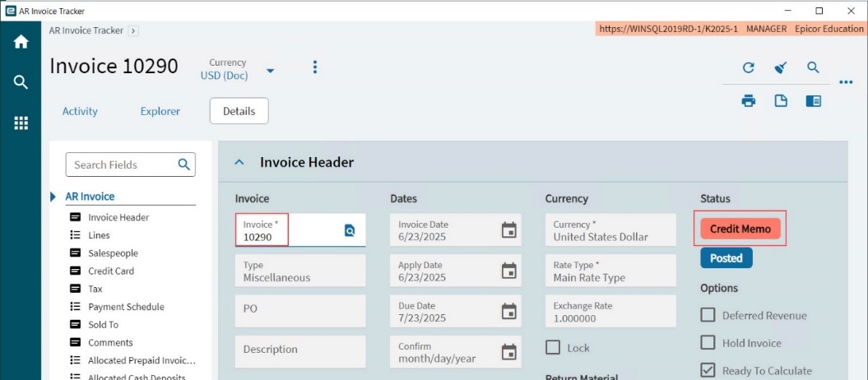The image size is (868, 380).
Task: Click AR Invoice Tracker breadcrumb link
Action: point(86,30)
